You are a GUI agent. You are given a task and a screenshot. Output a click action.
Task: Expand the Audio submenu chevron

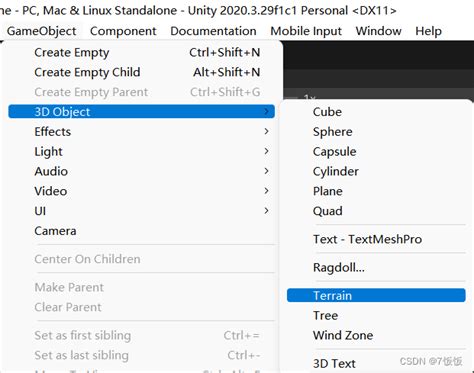[266, 171]
